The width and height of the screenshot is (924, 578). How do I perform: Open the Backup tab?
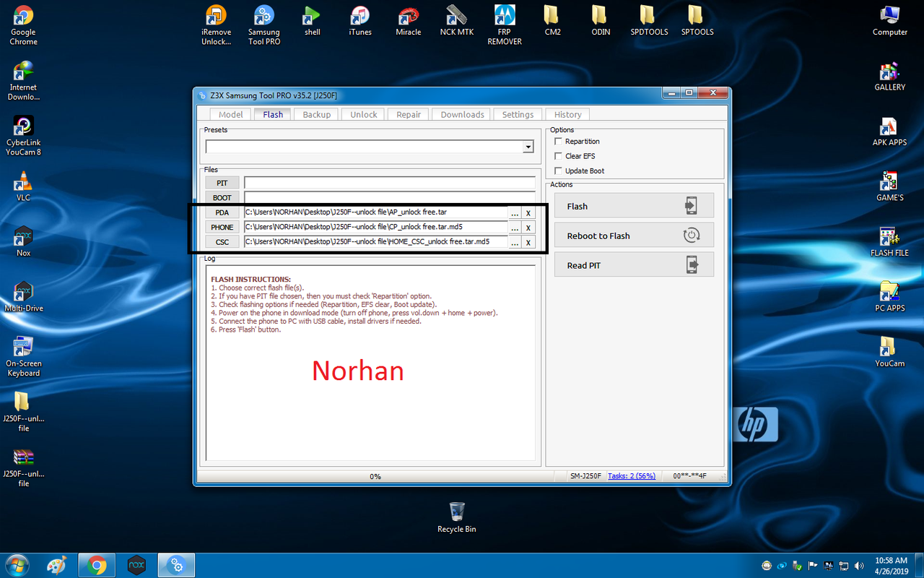click(316, 114)
